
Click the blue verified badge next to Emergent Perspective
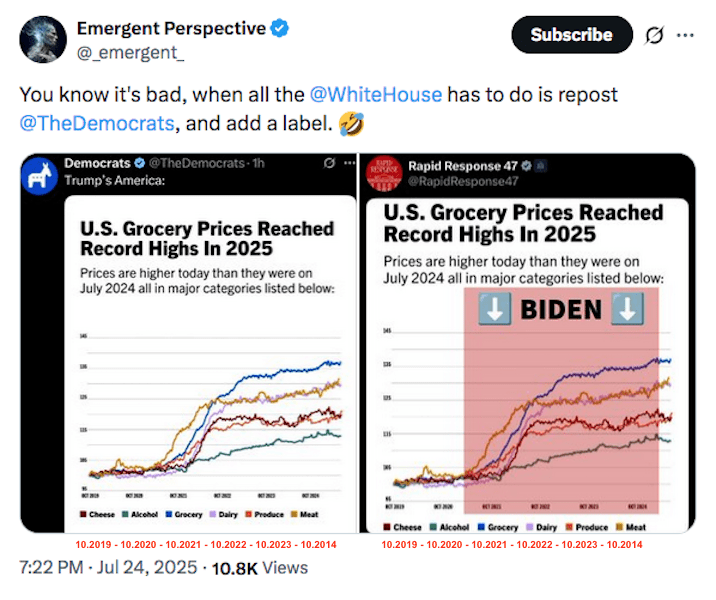click(x=281, y=28)
